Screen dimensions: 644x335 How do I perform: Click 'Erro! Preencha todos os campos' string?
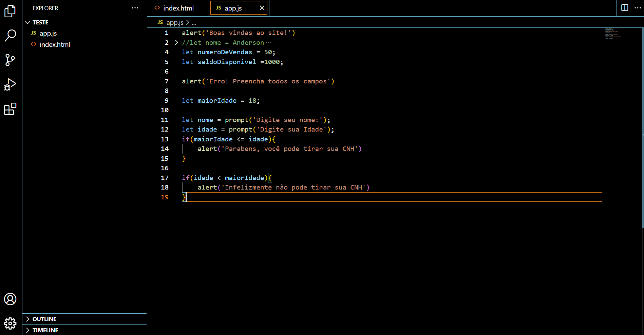click(x=268, y=81)
